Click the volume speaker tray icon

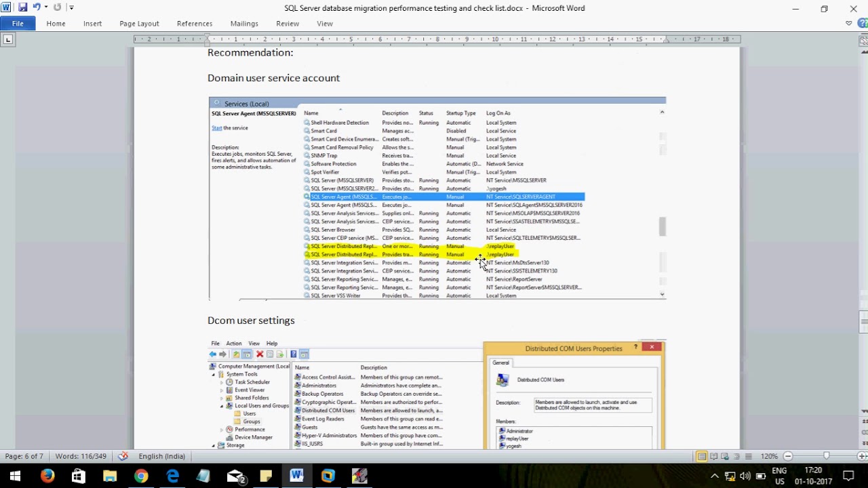pos(745,476)
